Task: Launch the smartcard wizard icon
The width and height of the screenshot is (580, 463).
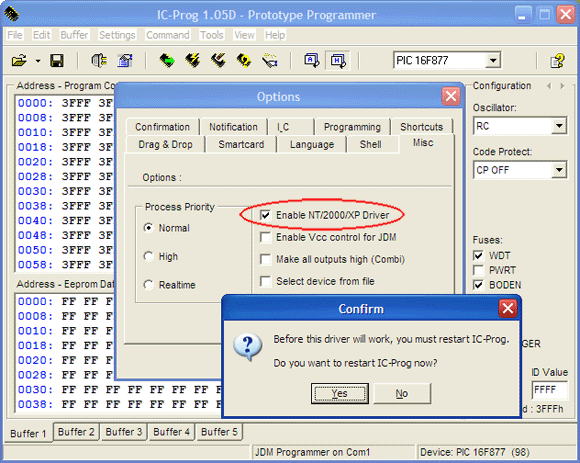Action: (270, 60)
